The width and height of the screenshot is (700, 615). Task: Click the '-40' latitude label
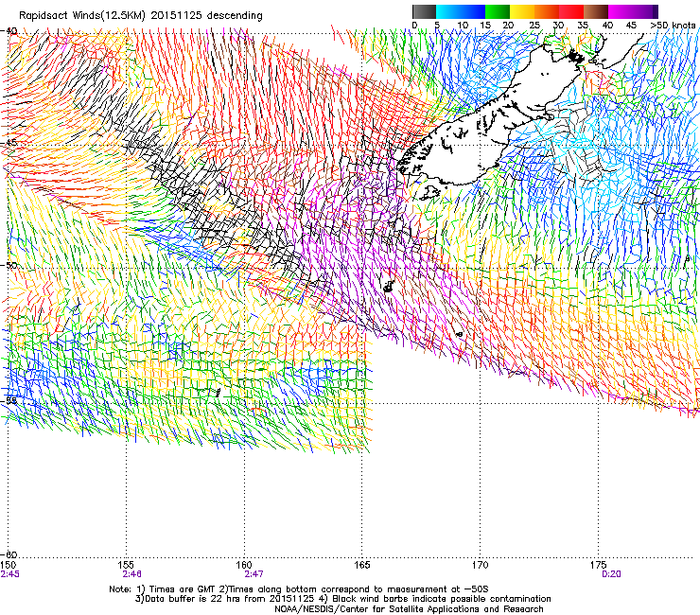tap(9, 31)
